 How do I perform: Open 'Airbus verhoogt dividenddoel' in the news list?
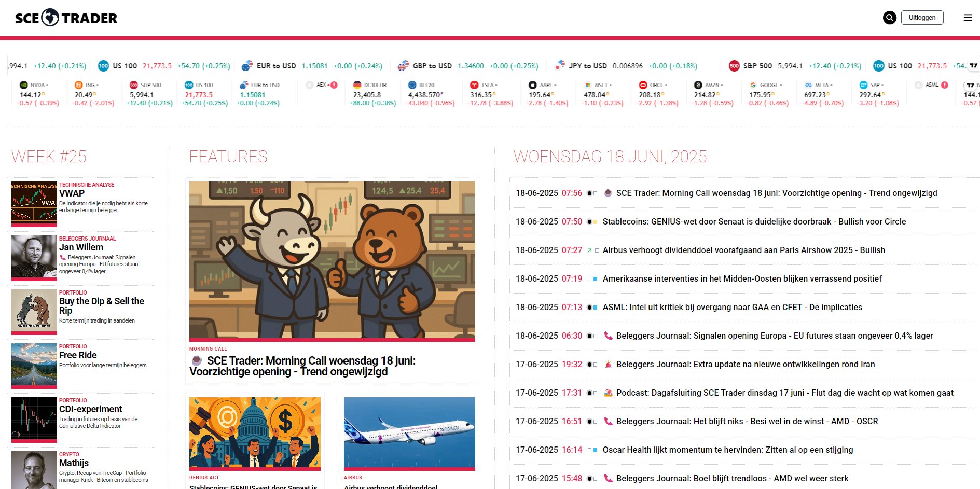point(744,250)
